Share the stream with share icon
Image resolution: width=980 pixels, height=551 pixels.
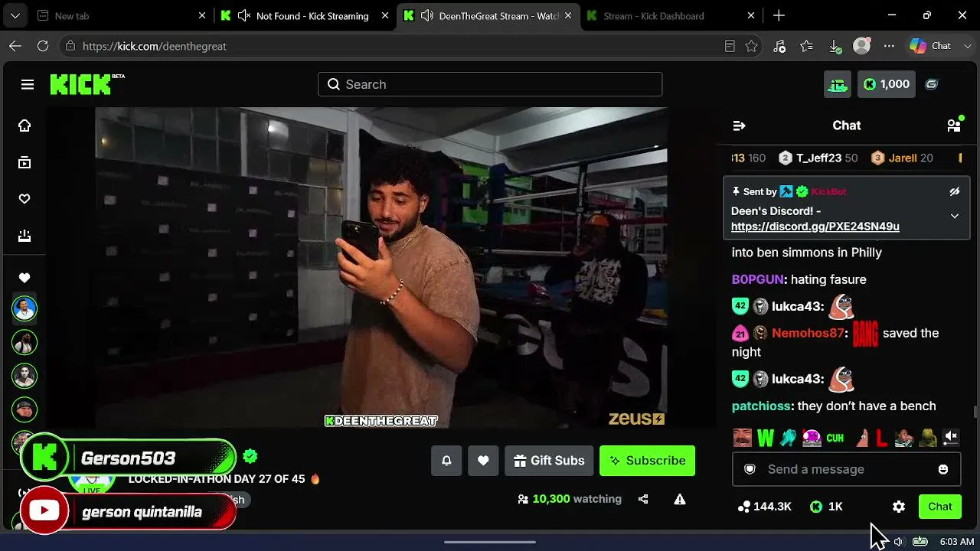[x=643, y=499]
